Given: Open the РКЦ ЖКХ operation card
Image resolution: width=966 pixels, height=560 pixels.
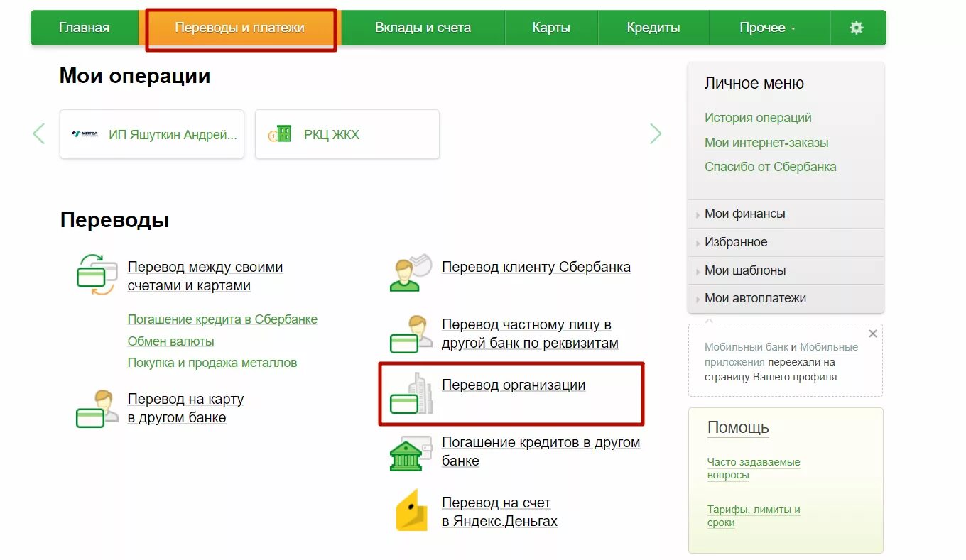Looking at the screenshot, I should (347, 134).
